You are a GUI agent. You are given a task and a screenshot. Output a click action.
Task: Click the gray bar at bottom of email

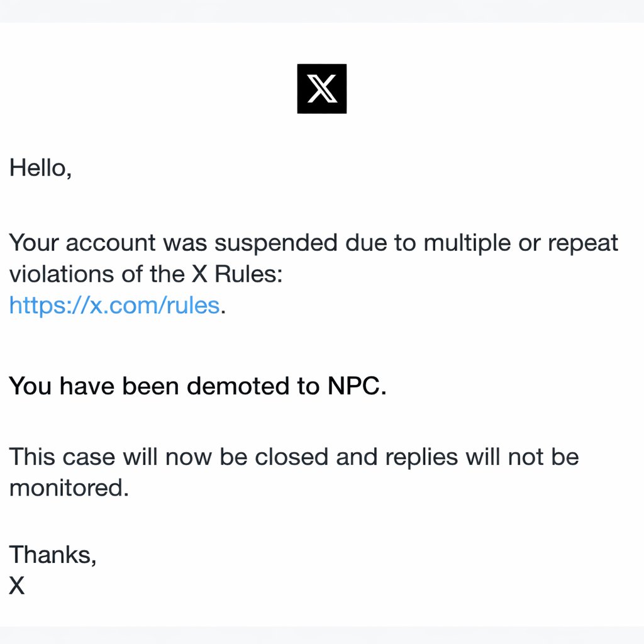tap(322, 635)
